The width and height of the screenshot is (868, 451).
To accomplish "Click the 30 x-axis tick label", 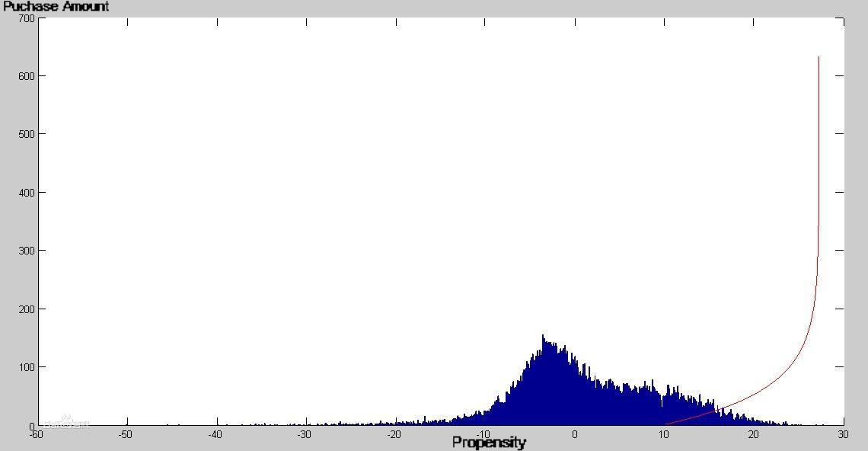I will (843, 435).
